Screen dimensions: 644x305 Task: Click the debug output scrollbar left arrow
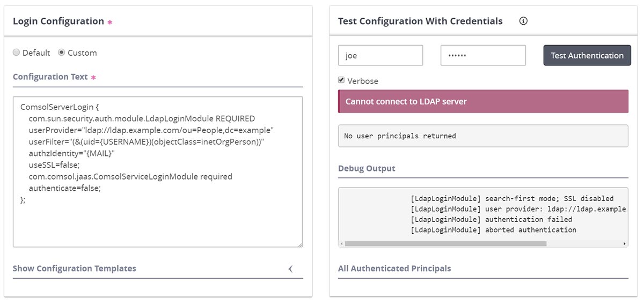341,243
